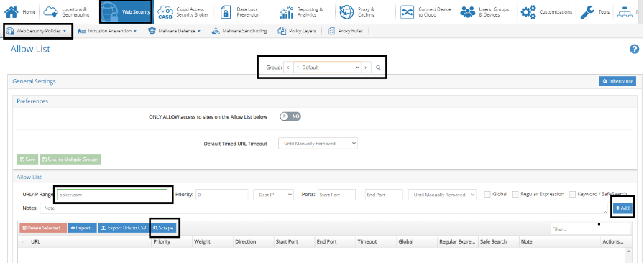Click the Intrusion Prevention icon
The image size is (644, 263).
(81, 31)
